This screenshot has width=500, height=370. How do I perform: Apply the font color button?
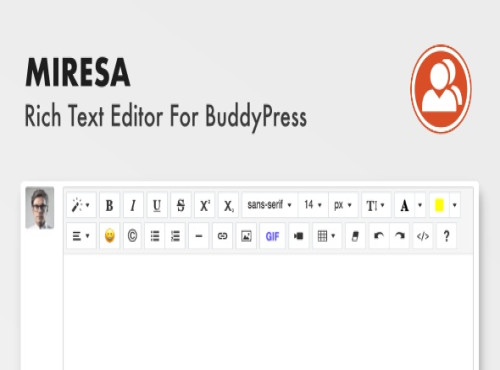click(404, 205)
